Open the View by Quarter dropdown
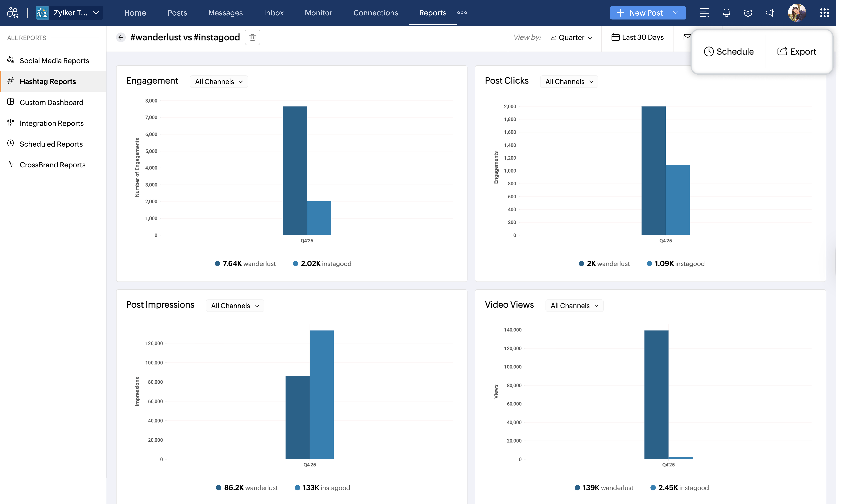The width and height of the screenshot is (841, 504). (572, 37)
